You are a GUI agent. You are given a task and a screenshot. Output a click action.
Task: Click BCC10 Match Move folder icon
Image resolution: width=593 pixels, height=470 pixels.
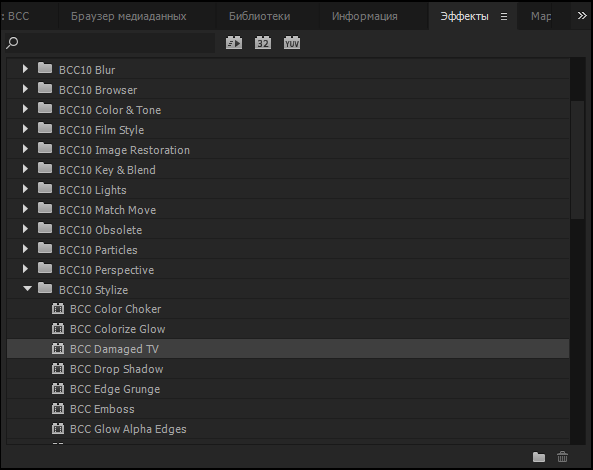(x=45, y=208)
